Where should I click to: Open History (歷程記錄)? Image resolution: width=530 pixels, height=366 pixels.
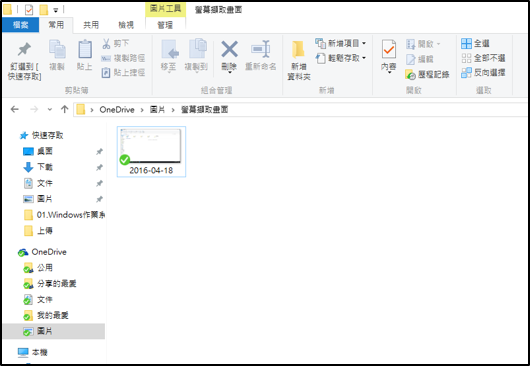coord(427,74)
